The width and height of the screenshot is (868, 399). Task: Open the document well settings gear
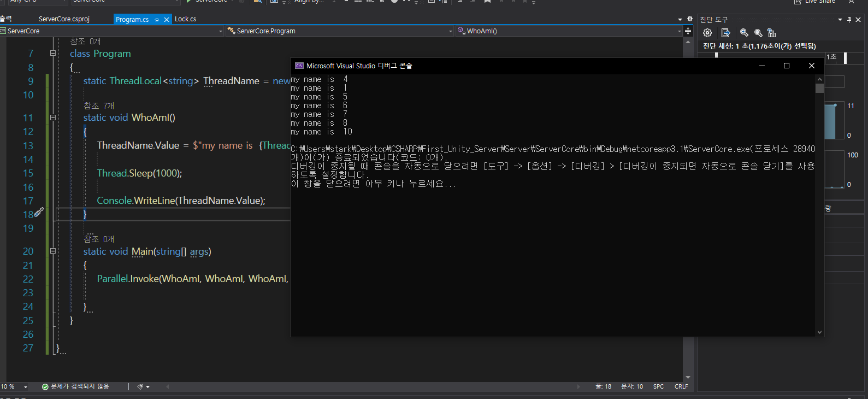(x=690, y=19)
